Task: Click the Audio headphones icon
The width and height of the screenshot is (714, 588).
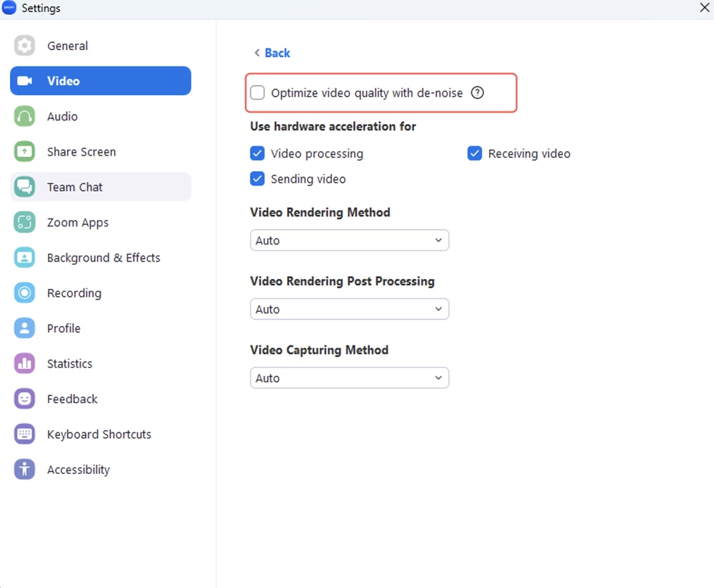Action: pyautogui.click(x=24, y=116)
